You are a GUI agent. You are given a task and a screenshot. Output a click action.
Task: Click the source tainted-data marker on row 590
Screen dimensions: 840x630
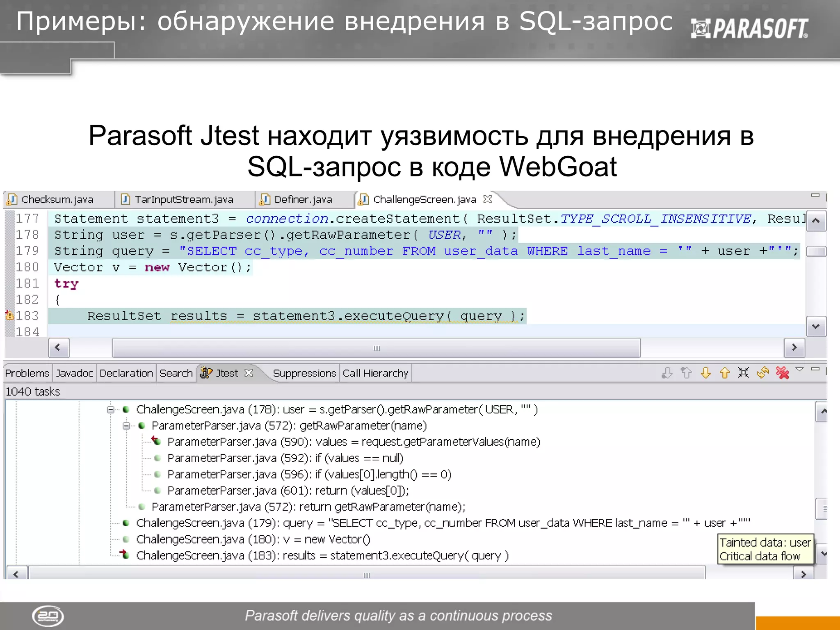pyautogui.click(x=156, y=441)
